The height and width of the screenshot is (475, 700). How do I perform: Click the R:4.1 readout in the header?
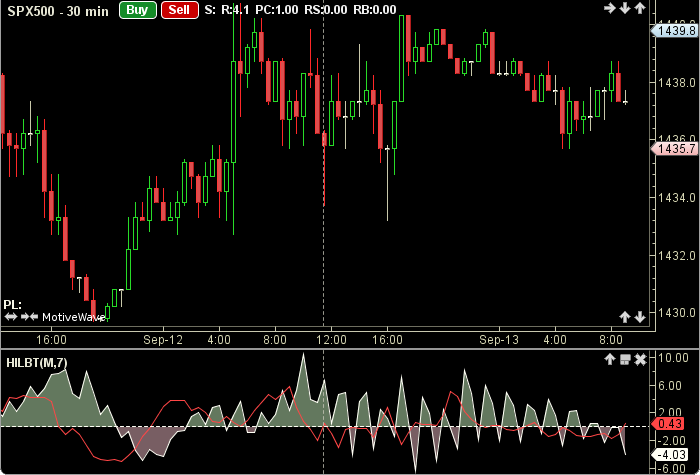[235, 10]
